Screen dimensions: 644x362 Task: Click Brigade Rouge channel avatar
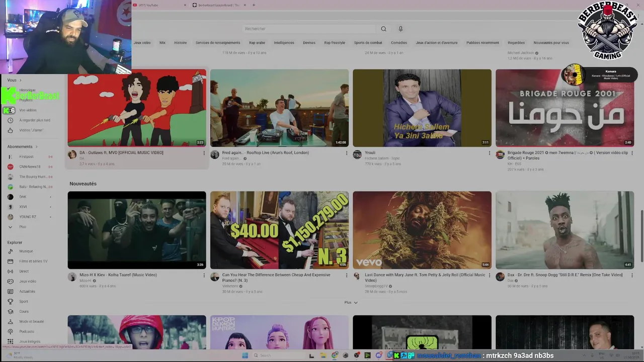500,154
